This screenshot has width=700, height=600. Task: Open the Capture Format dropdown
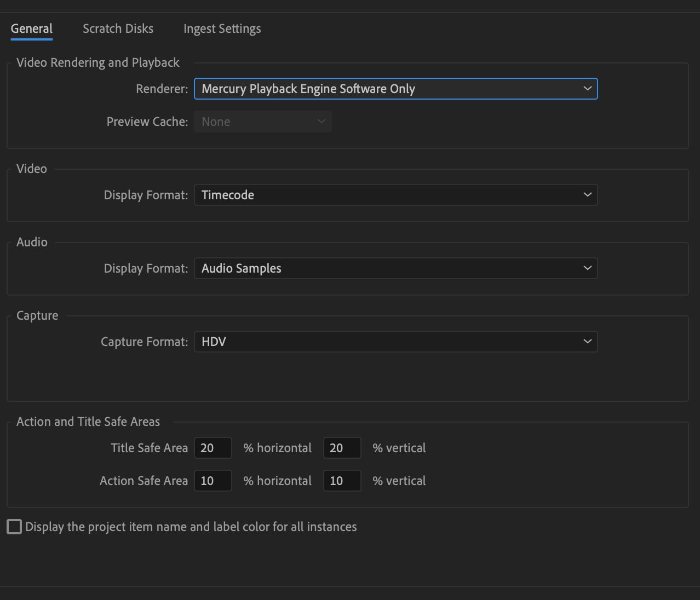395,341
